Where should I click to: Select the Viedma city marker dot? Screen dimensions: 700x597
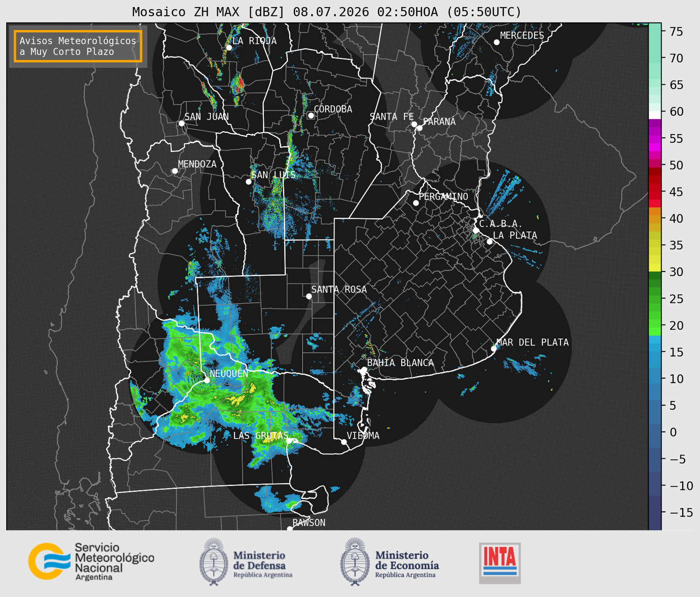pyautogui.click(x=344, y=442)
